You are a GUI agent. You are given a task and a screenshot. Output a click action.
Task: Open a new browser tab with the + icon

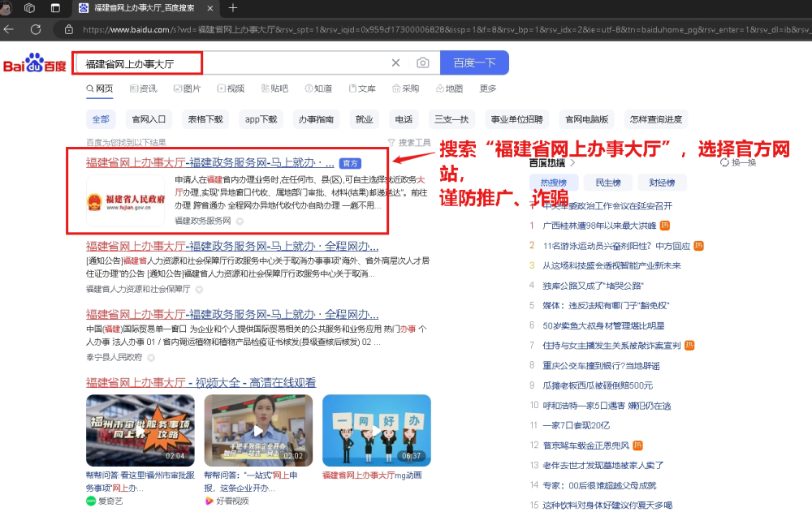coord(232,9)
